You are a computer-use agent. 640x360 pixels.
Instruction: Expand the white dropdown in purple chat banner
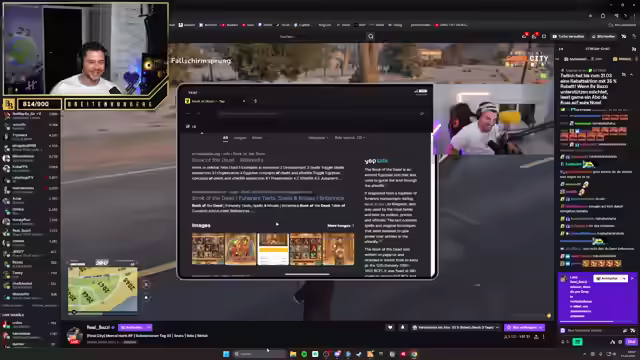coord(610,278)
